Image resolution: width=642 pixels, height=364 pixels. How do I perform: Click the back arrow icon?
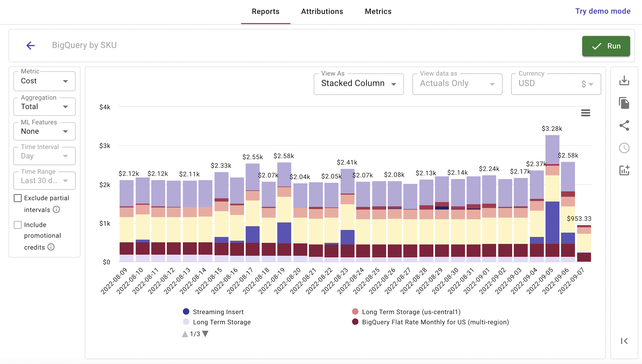pyautogui.click(x=31, y=45)
